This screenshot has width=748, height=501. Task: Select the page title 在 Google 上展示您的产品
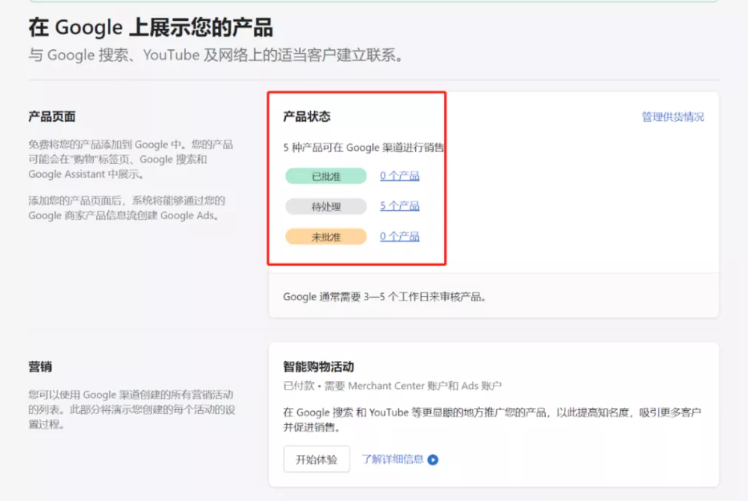(x=151, y=27)
